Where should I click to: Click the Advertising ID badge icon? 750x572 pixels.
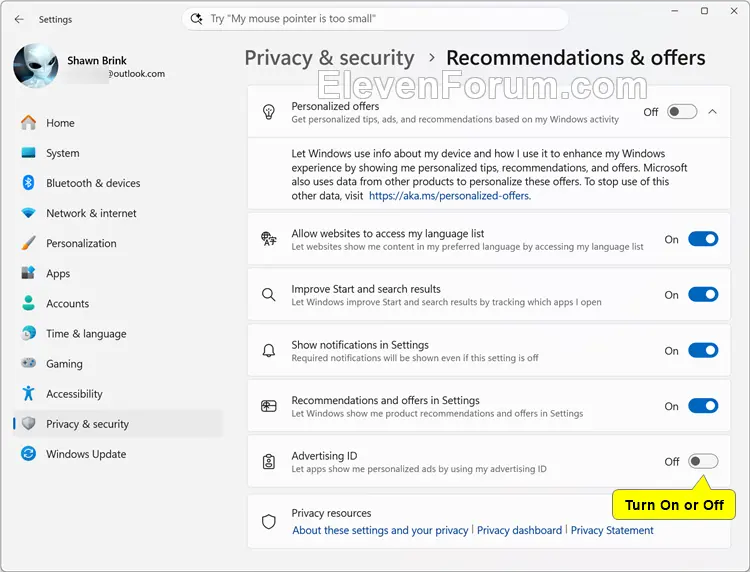[x=269, y=462]
